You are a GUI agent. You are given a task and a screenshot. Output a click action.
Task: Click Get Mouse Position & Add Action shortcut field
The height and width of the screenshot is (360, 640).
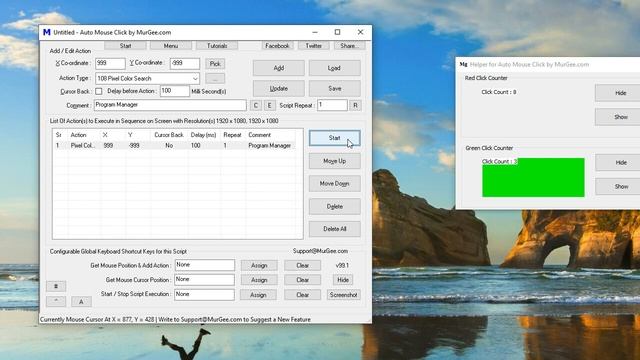pyautogui.click(x=204, y=265)
